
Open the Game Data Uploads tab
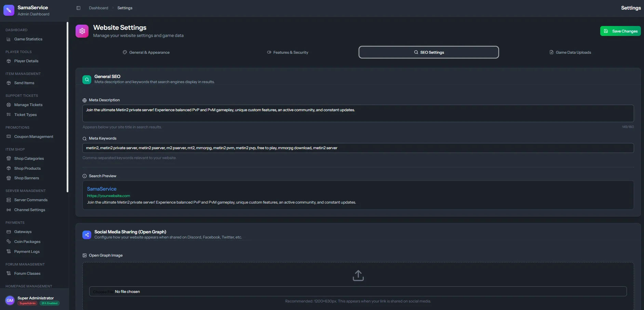570,52
